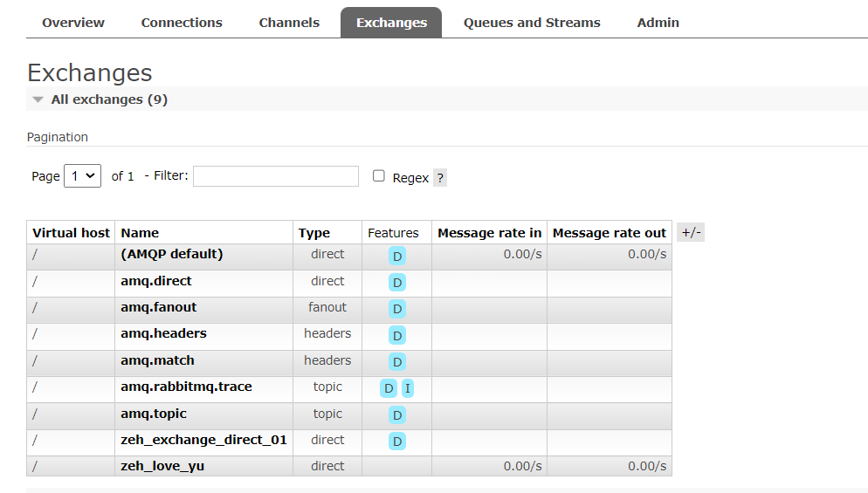Open the Page number dropdown
Screen dimensions: 868x493
click(83, 176)
